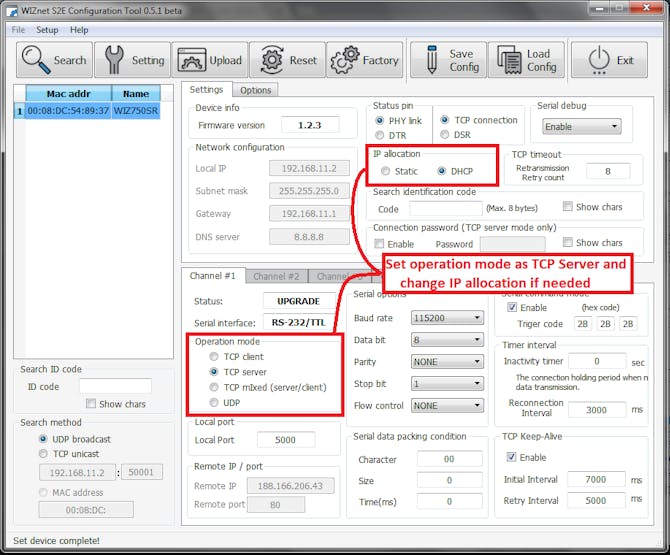
Task: Toggle serial command mode Enable checkbox
Action: click(512, 307)
